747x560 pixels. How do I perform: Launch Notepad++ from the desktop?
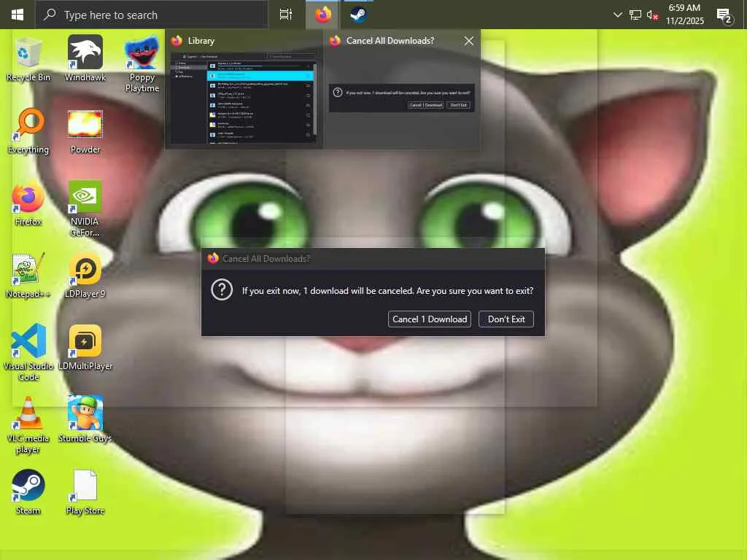[x=28, y=276]
